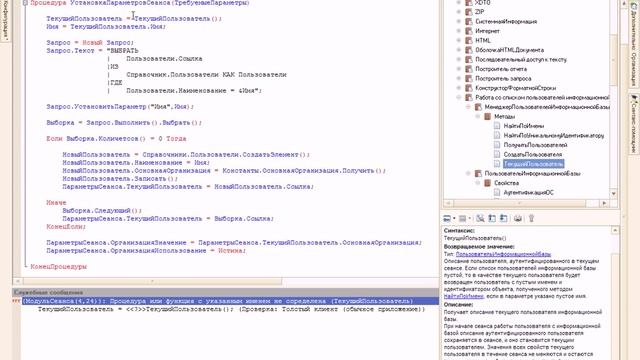Viewport: 640px width, 360px height.
Task: Click the toolbar icon left of the print icon
Action: pyautogui.click(x=504, y=219)
